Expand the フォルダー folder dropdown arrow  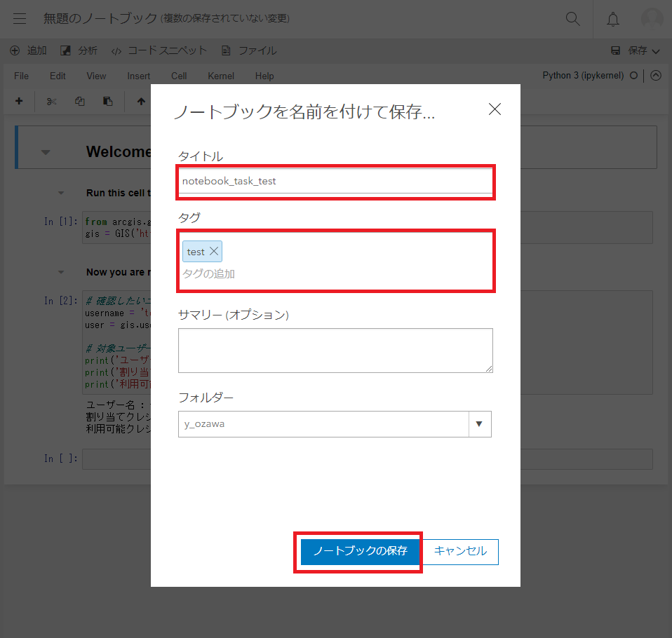[480, 424]
